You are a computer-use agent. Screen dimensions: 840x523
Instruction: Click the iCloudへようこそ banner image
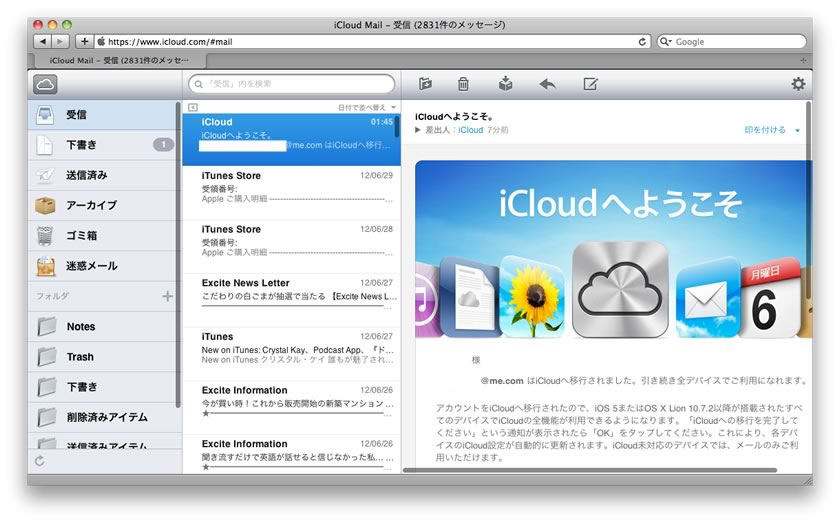613,249
